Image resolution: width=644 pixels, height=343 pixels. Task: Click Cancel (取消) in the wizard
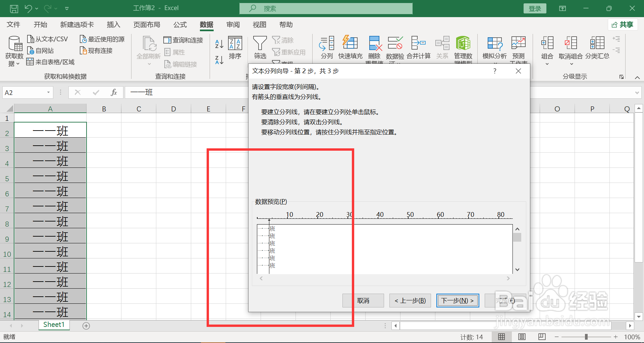click(363, 300)
